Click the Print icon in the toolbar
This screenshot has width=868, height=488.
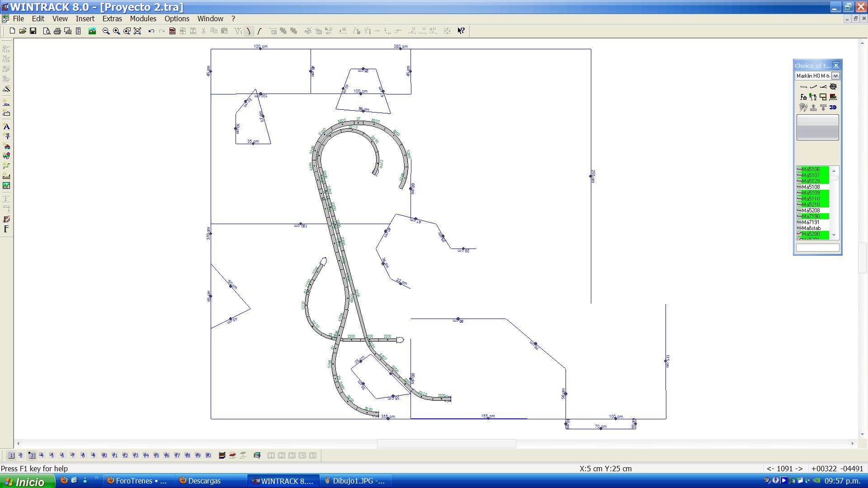[57, 31]
